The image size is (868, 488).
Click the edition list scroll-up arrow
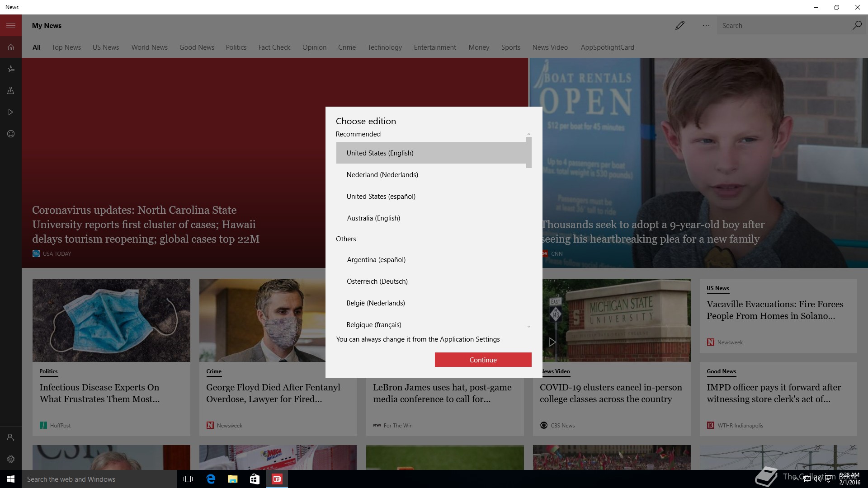[528, 134]
